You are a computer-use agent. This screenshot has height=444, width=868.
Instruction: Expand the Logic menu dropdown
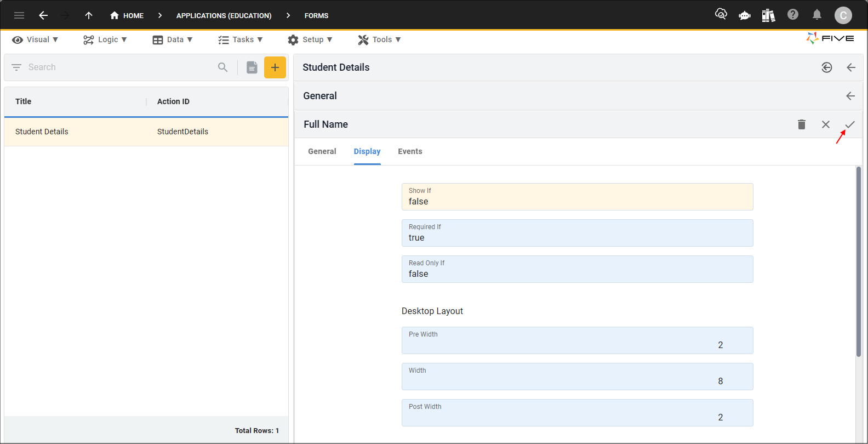coord(105,39)
